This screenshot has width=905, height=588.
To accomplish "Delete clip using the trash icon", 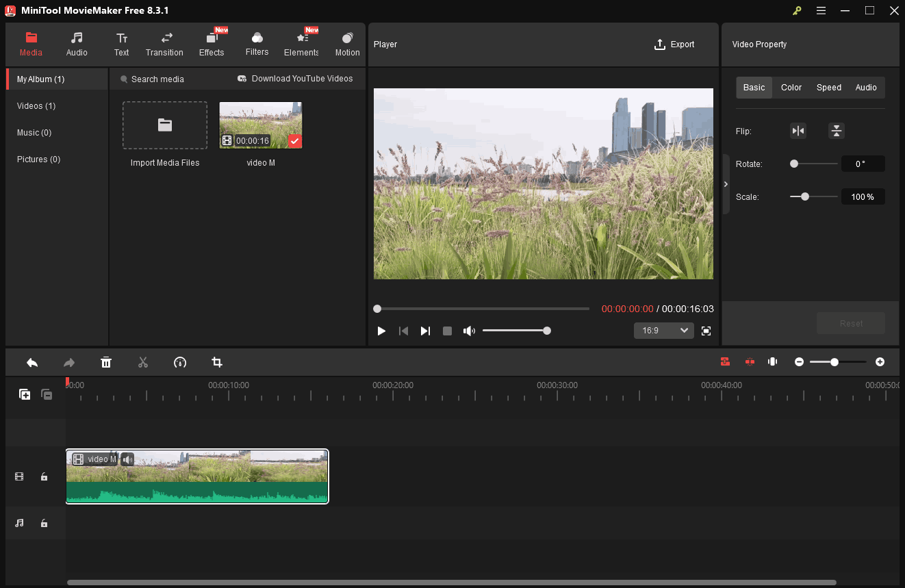I will coord(106,362).
